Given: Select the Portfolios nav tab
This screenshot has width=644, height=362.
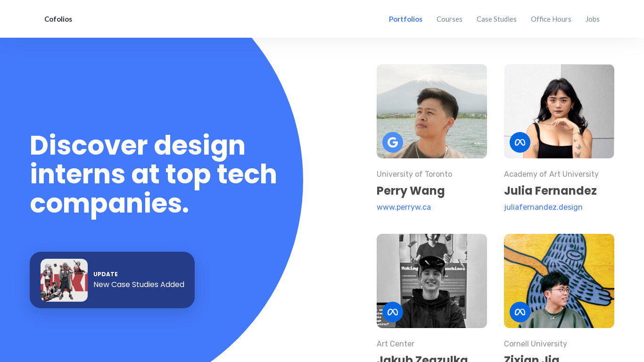Looking at the screenshot, I should pyautogui.click(x=405, y=19).
